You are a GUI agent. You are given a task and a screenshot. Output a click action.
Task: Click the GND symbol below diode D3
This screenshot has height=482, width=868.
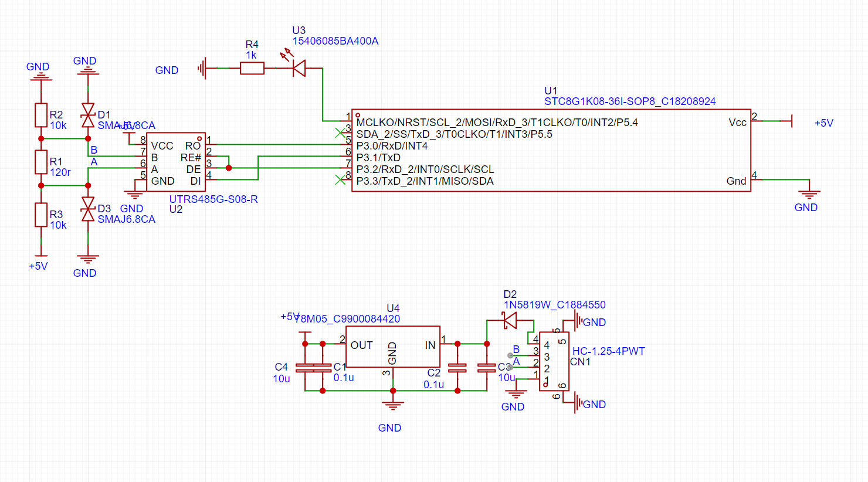coord(88,259)
